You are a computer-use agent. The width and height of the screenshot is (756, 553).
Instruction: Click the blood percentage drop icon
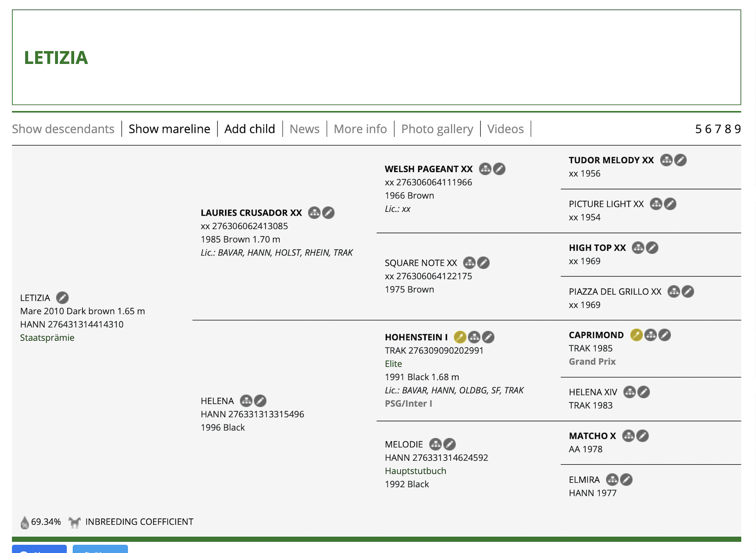[x=24, y=522]
